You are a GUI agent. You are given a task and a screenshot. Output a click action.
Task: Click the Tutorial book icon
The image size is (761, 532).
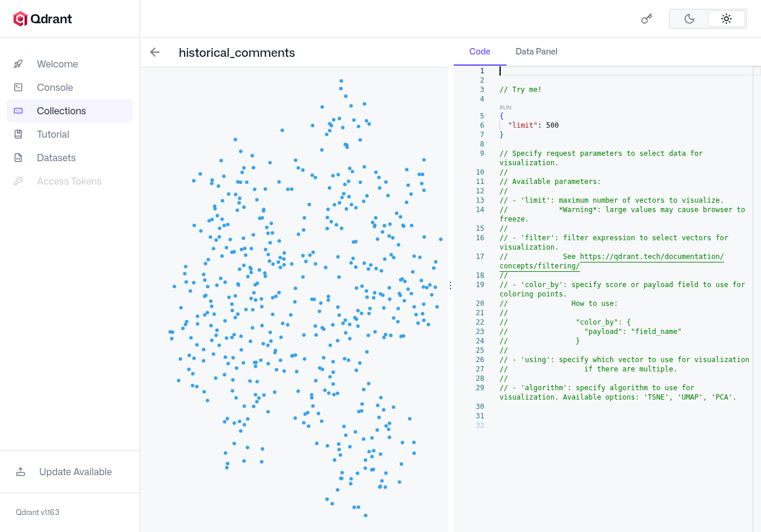(18, 134)
